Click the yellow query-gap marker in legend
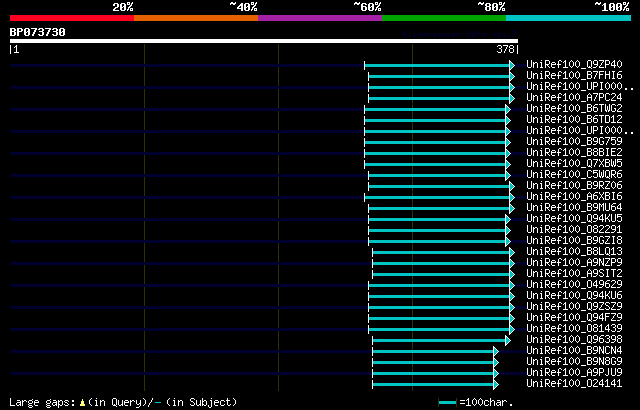Viewport: 640px width, 410px height. pos(82,403)
